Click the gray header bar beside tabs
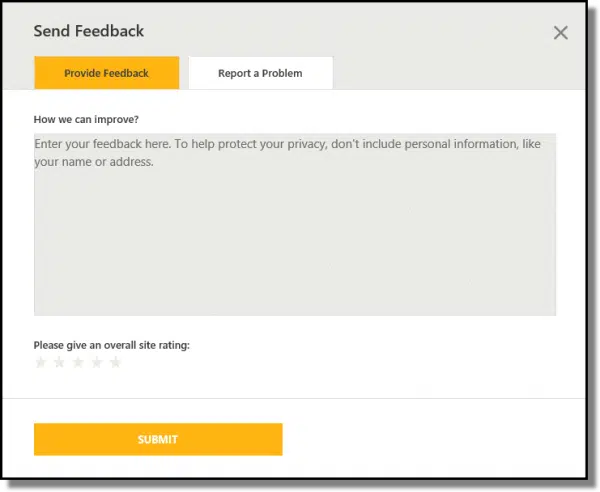This screenshot has width=600, height=492. click(x=450, y=70)
